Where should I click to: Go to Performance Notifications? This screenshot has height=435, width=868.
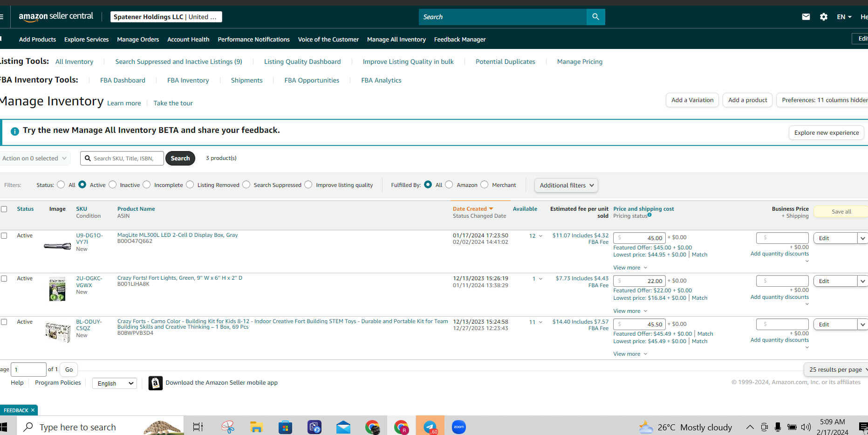(x=254, y=40)
